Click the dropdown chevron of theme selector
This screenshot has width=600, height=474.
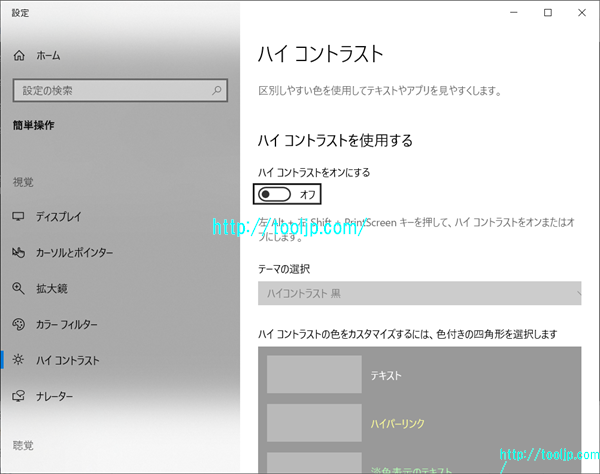578,293
